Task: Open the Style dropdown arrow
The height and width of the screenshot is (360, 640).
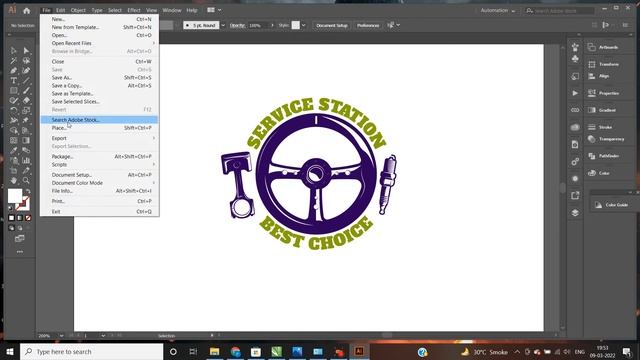Action: [304, 25]
